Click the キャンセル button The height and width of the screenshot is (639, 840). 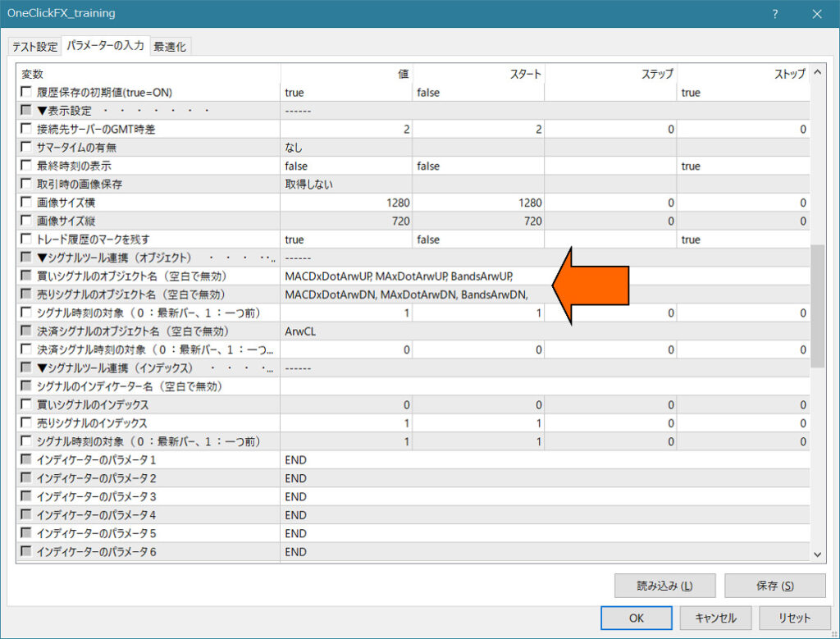(715, 618)
